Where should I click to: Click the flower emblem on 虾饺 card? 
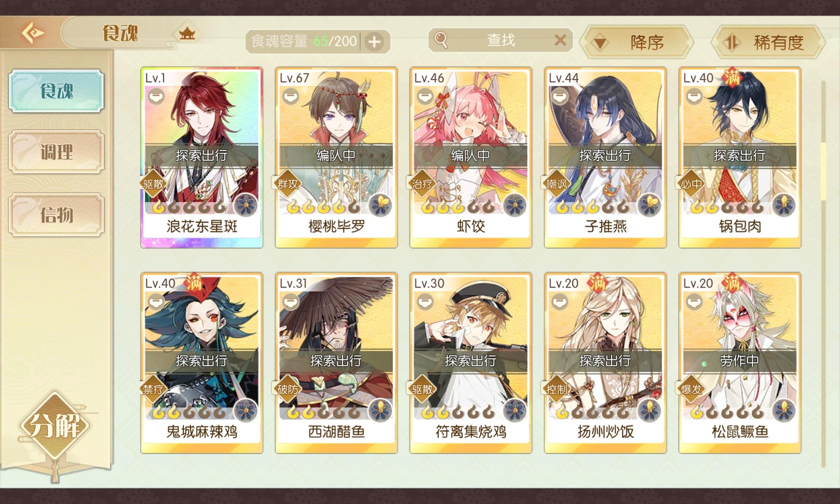click(514, 205)
